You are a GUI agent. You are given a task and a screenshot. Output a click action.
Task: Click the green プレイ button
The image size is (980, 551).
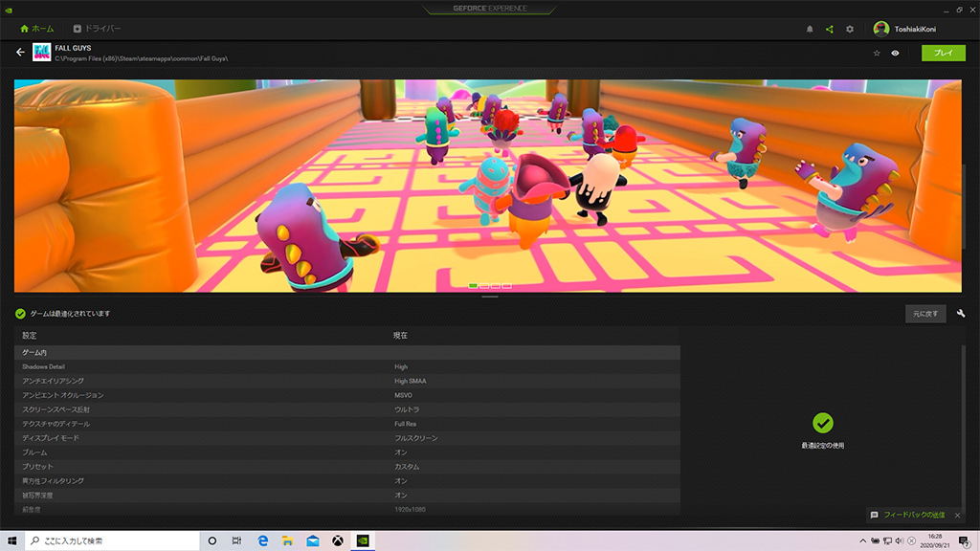(x=943, y=54)
